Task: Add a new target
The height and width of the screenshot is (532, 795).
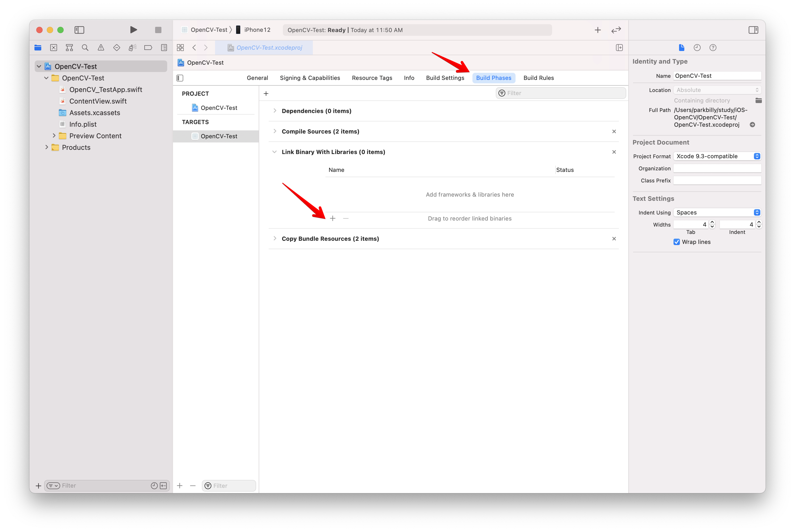Action: pyautogui.click(x=180, y=485)
